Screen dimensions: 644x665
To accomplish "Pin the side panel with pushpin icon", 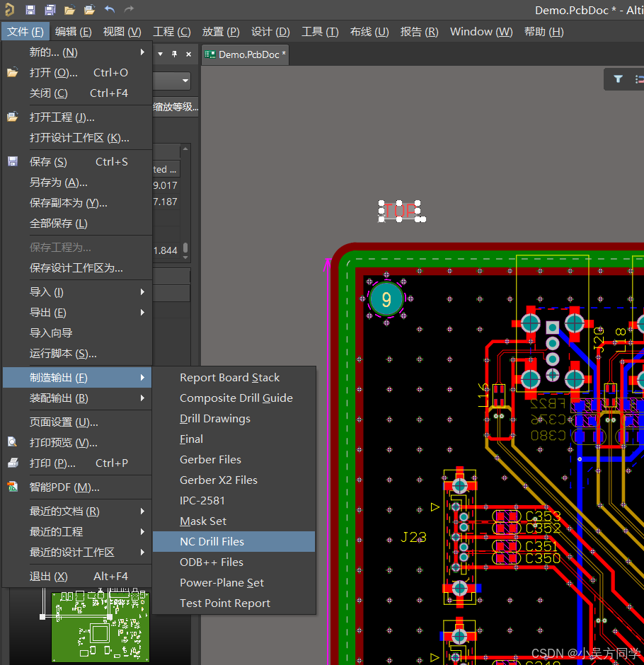I will (174, 54).
